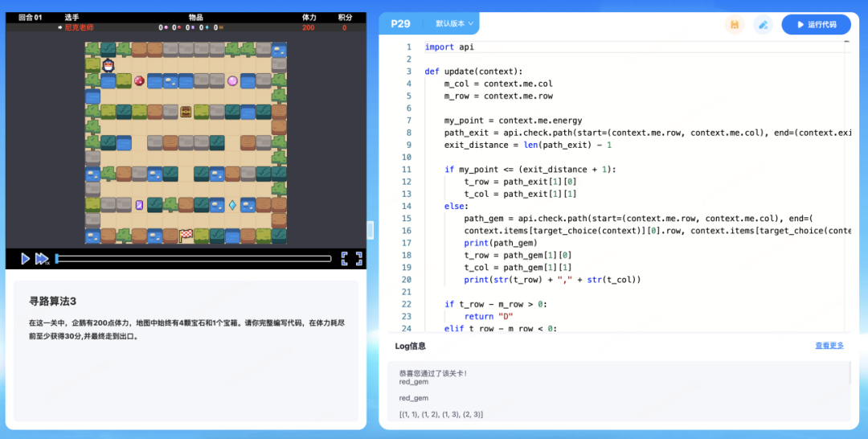The image size is (868, 439).
Task: Click line 11 if my_point condition
Action: 530,170
